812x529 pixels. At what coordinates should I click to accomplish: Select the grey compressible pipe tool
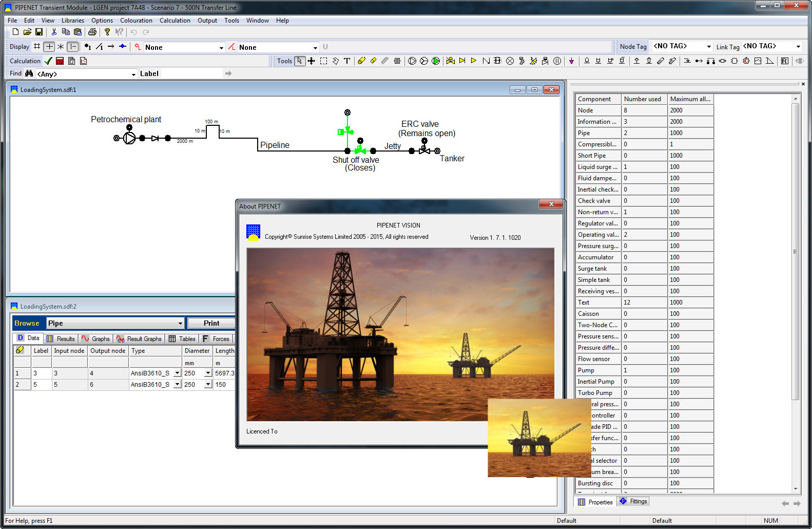(x=385, y=61)
